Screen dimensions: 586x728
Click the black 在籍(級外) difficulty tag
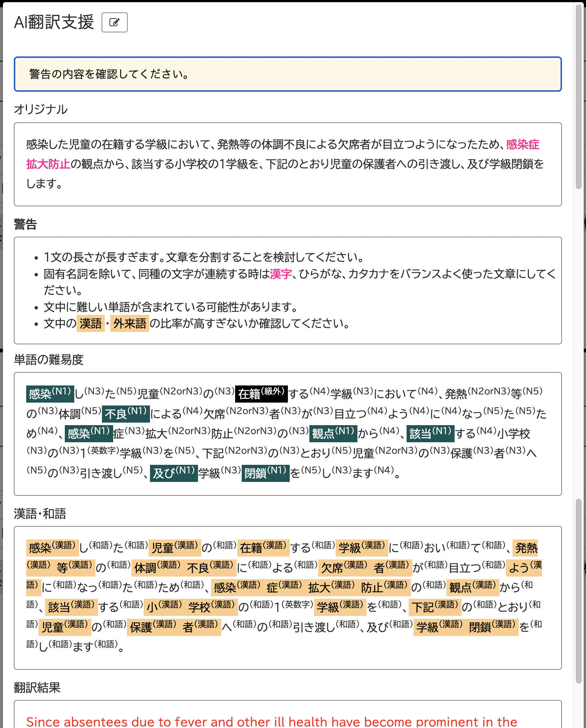coord(261,393)
